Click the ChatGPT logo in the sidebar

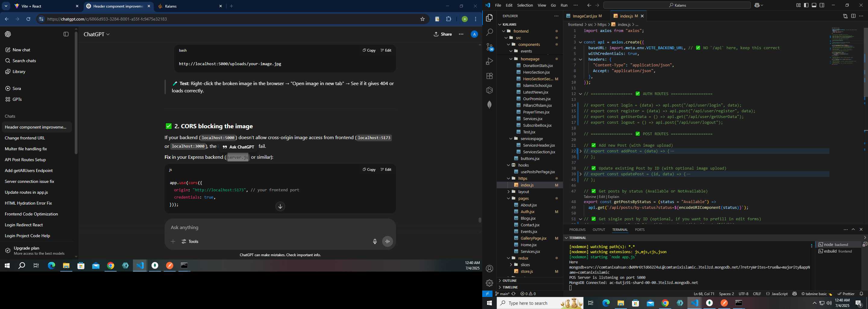point(8,34)
